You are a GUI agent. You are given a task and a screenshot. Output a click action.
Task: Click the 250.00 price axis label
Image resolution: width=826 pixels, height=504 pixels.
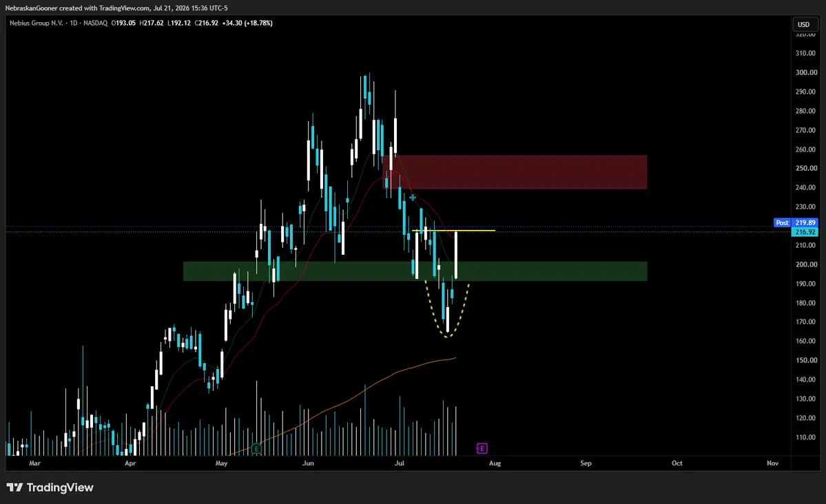tap(806, 169)
